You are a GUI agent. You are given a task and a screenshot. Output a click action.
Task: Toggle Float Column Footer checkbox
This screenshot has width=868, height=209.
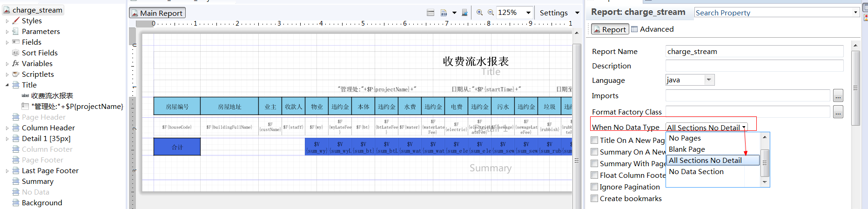(594, 175)
